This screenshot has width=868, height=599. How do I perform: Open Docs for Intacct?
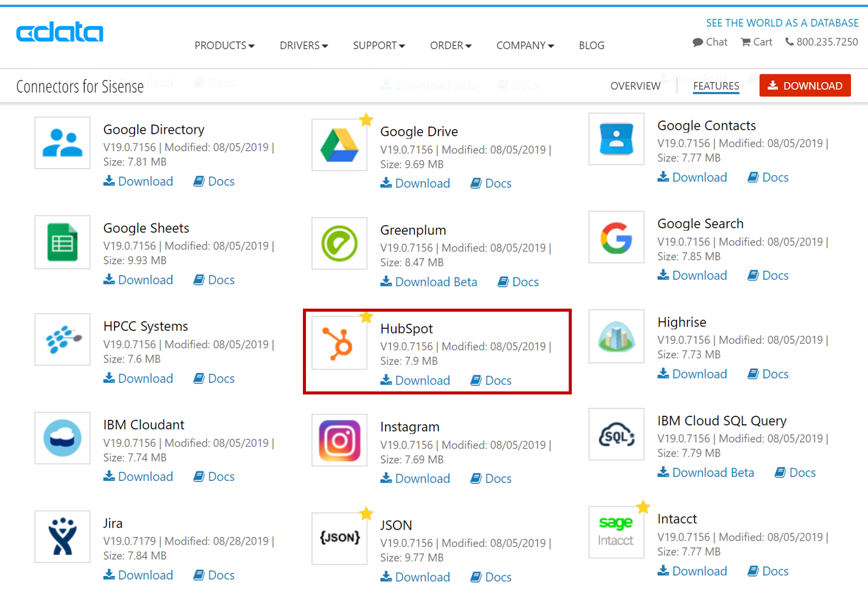(x=768, y=571)
